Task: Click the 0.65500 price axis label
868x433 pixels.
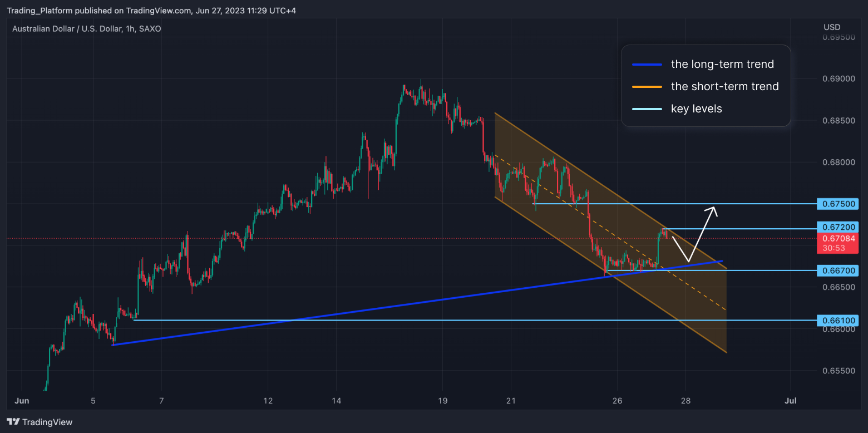Action: click(x=838, y=371)
